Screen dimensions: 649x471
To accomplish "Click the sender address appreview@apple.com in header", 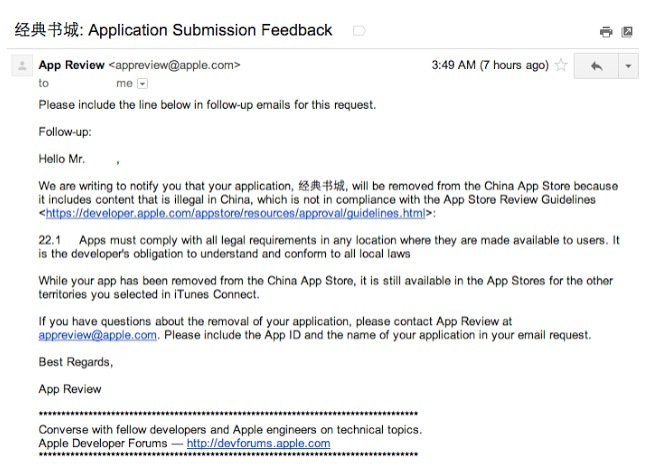I will [x=174, y=65].
